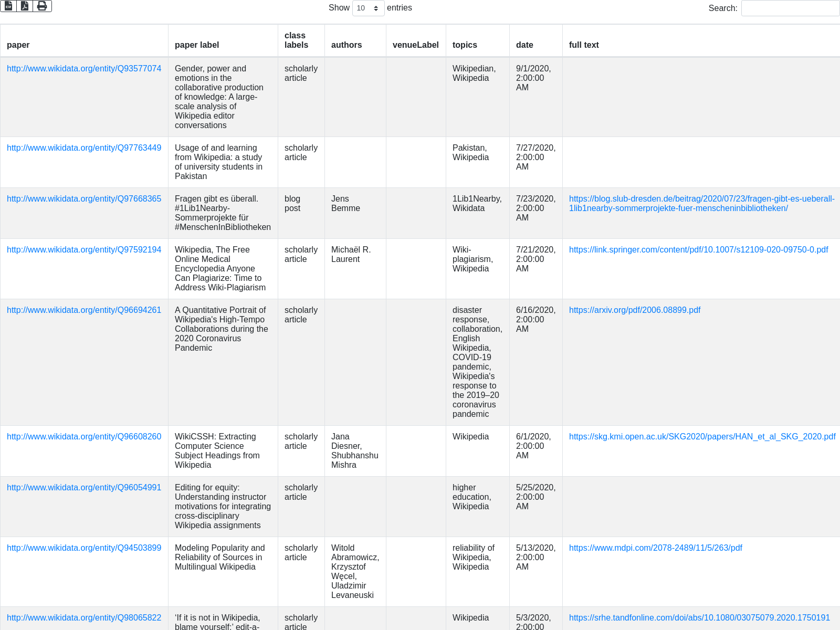840x630 pixels.
Task: Sort by paper label column header
Action: [x=197, y=45]
